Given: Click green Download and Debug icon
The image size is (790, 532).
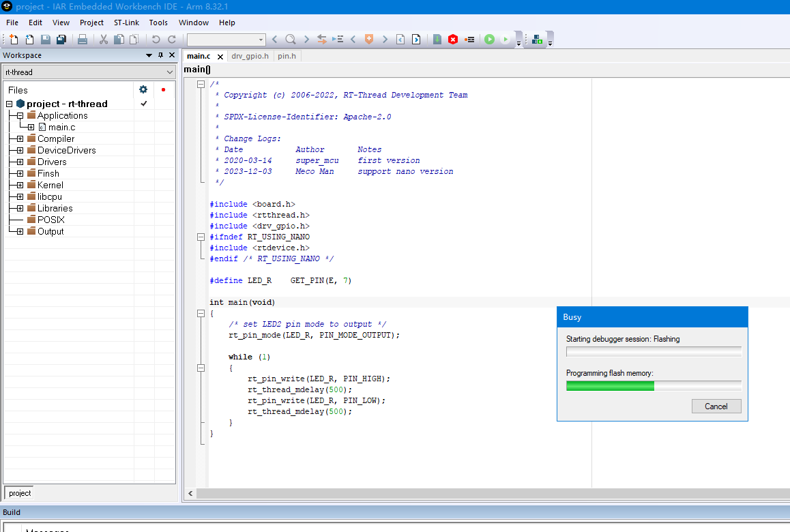Looking at the screenshot, I should pos(489,40).
